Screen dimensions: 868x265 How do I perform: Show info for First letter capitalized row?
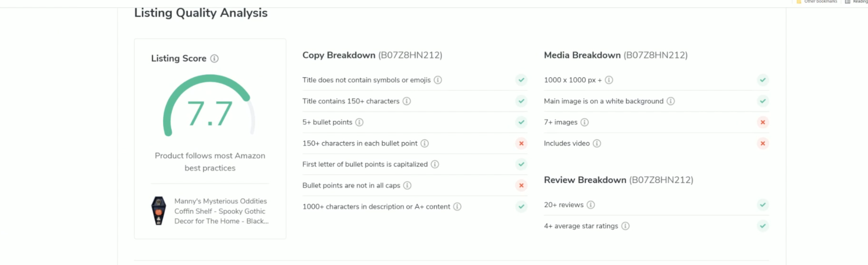pos(435,164)
